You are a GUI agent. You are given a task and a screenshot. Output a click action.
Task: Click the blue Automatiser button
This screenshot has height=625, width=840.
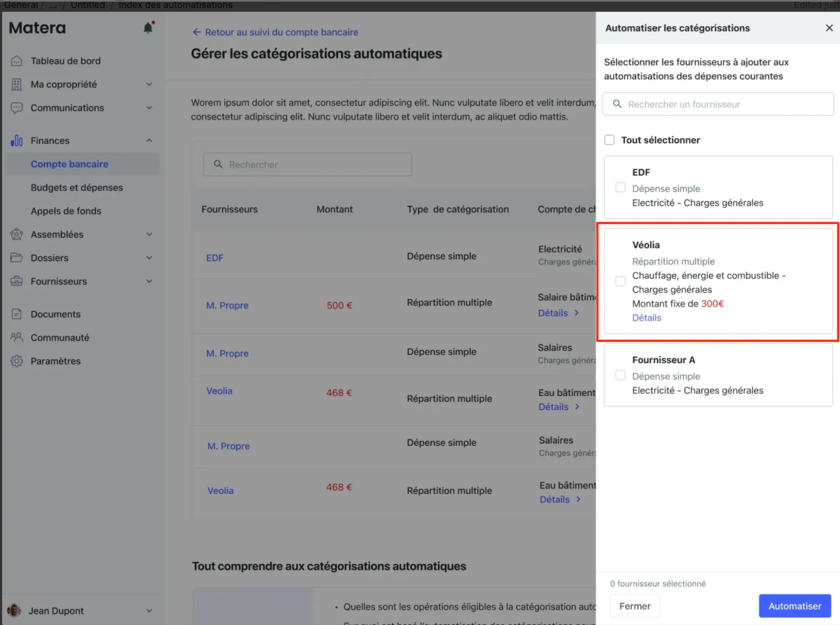pos(795,606)
